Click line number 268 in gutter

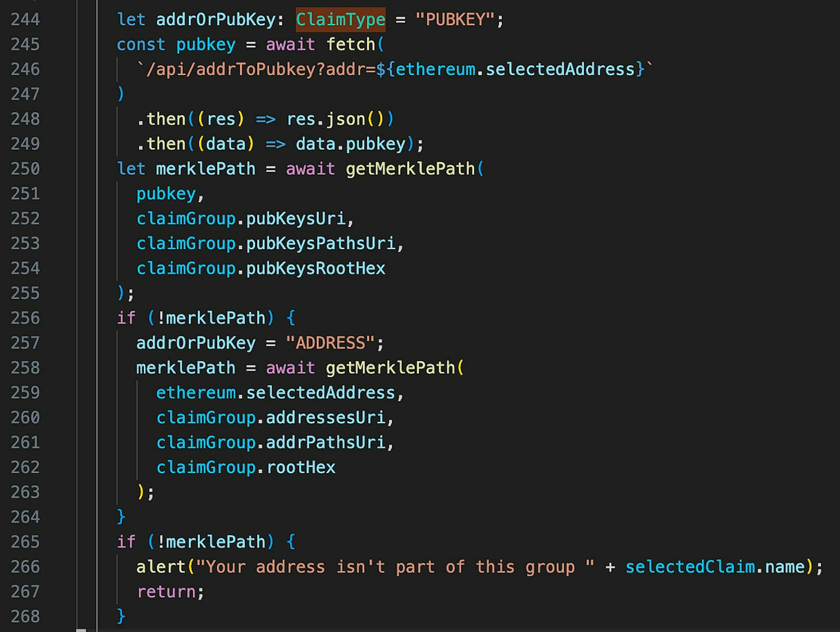[25, 616]
